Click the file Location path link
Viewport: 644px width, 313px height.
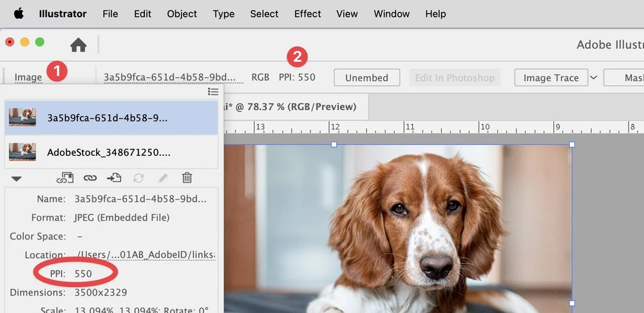(x=146, y=255)
